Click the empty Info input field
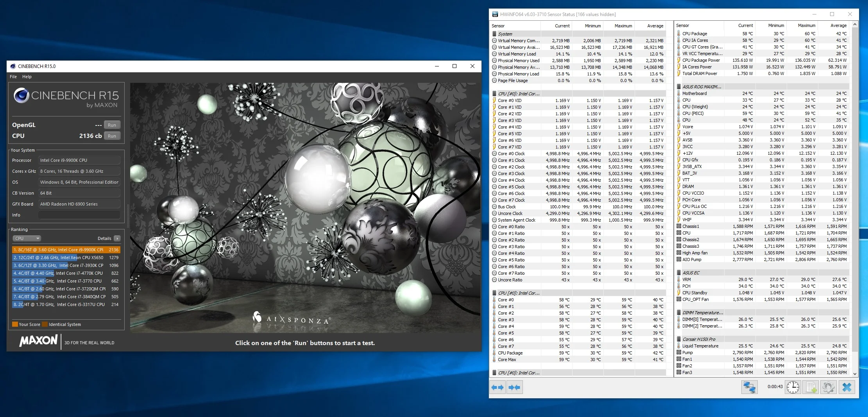 pyautogui.click(x=80, y=215)
